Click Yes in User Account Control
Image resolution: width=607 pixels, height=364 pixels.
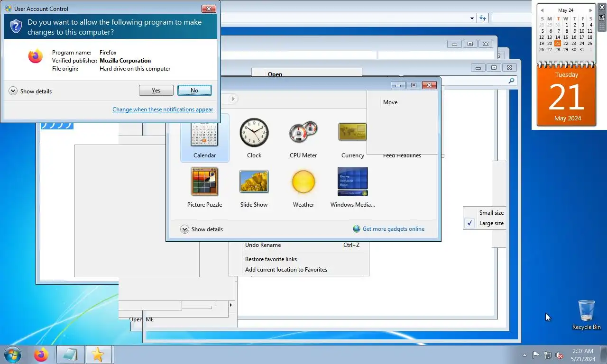(x=156, y=91)
